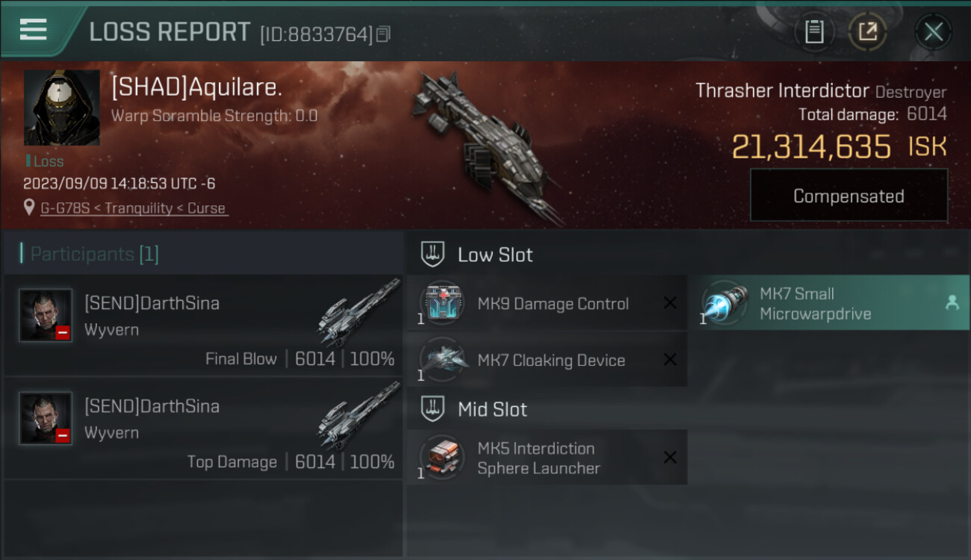971x560 pixels.
Task: Click the person icon on Microwarpdrive row
Action: (952, 302)
